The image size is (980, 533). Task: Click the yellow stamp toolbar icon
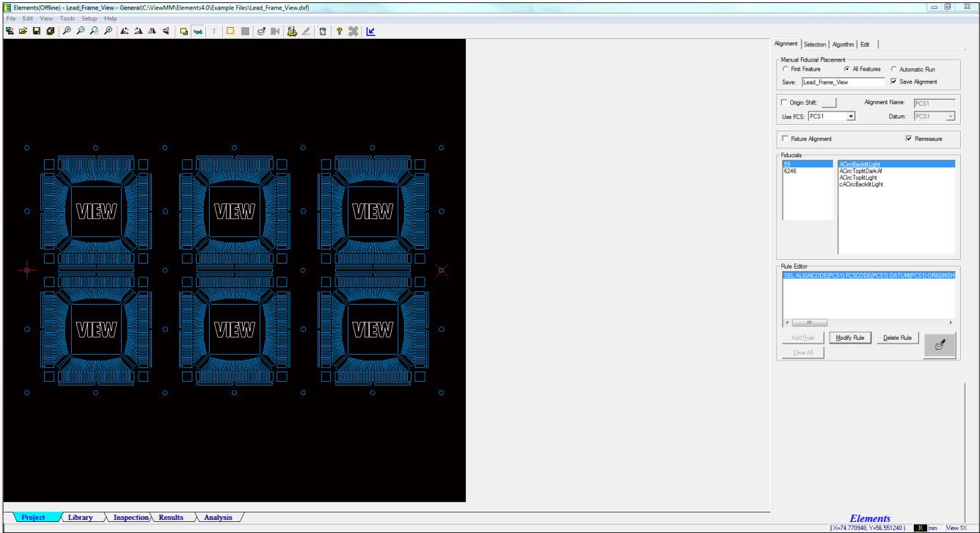[x=291, y=31]
